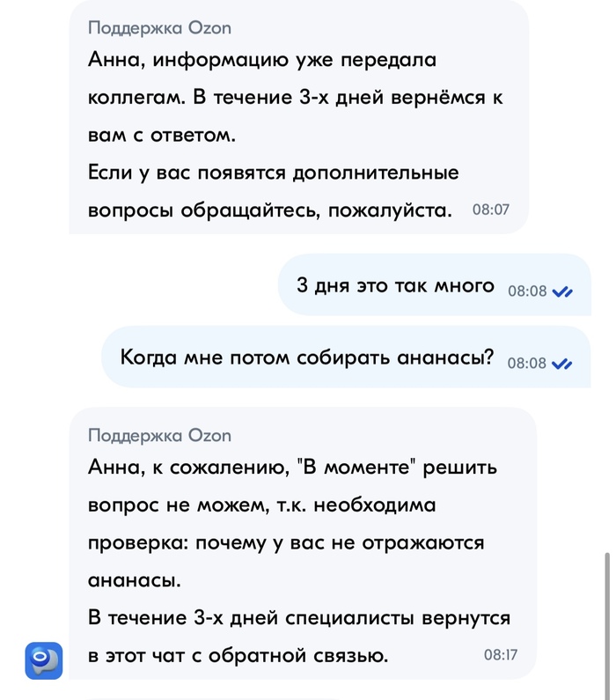This screenshot has height=700, width=616.
Task: Select the "3 дня это так много" message bubble
Action: tap(394, 285)
